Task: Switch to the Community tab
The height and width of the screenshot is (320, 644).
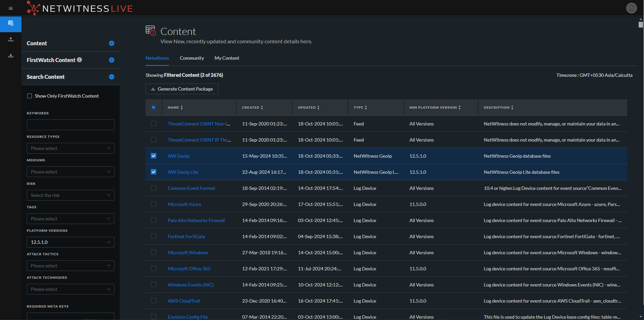Action: tap(192, 58)
